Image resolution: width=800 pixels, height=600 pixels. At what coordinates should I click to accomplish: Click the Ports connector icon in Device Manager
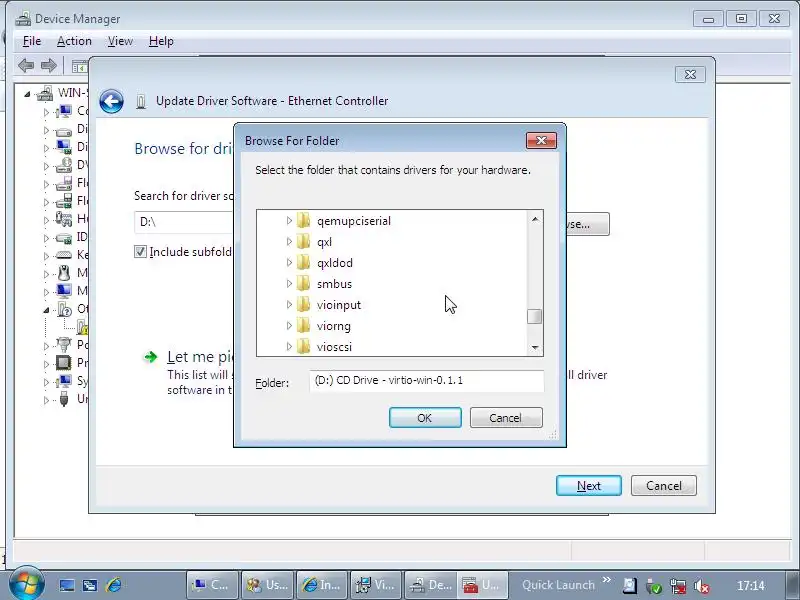coord(64,344)
